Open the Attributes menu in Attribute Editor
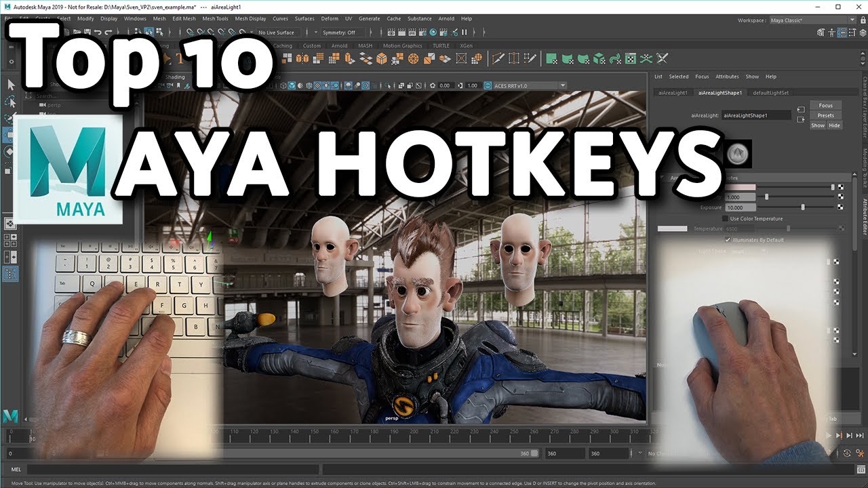Viewport: 868px width, 488px height. pos(727,77)
